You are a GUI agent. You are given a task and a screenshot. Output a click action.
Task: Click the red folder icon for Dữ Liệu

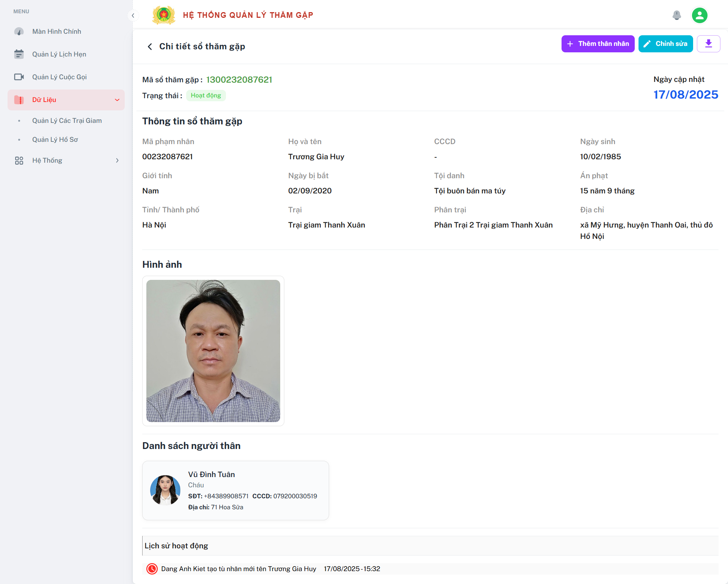[19, 100]
